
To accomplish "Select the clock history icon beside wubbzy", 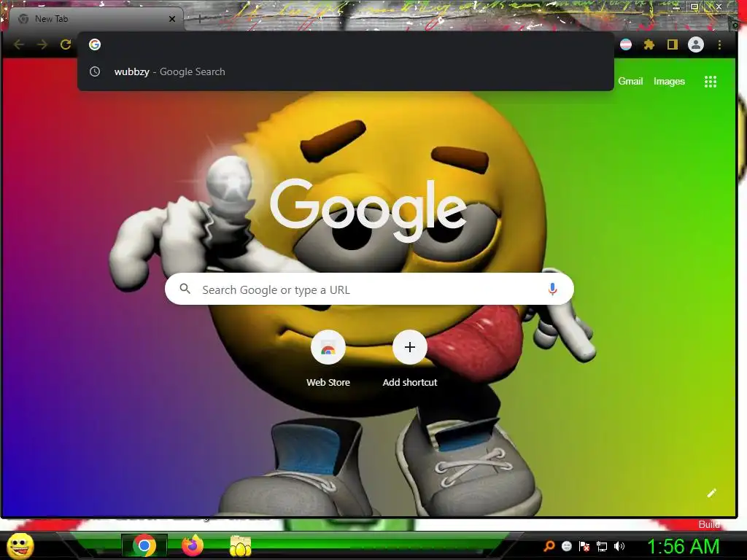I will 95,71.
